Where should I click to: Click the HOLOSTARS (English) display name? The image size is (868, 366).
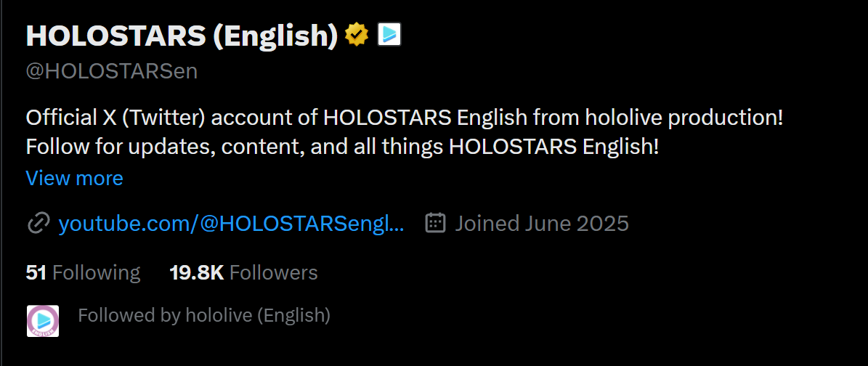[182, 35]
